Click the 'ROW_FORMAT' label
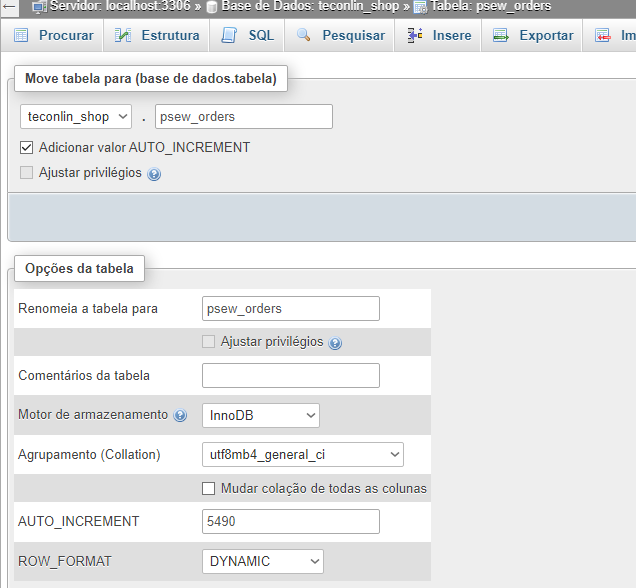The width and height of the screenshot is (636, 588). click(x=65, y=562)
